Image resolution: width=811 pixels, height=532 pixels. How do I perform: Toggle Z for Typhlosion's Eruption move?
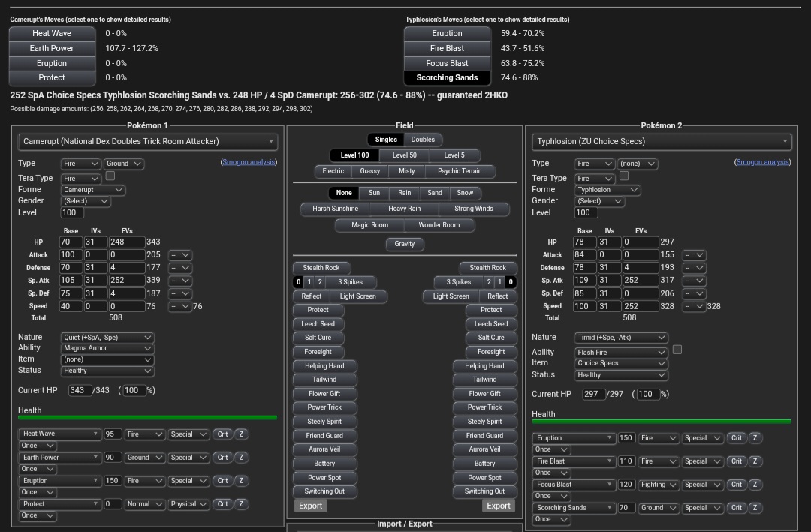point(755,438)
